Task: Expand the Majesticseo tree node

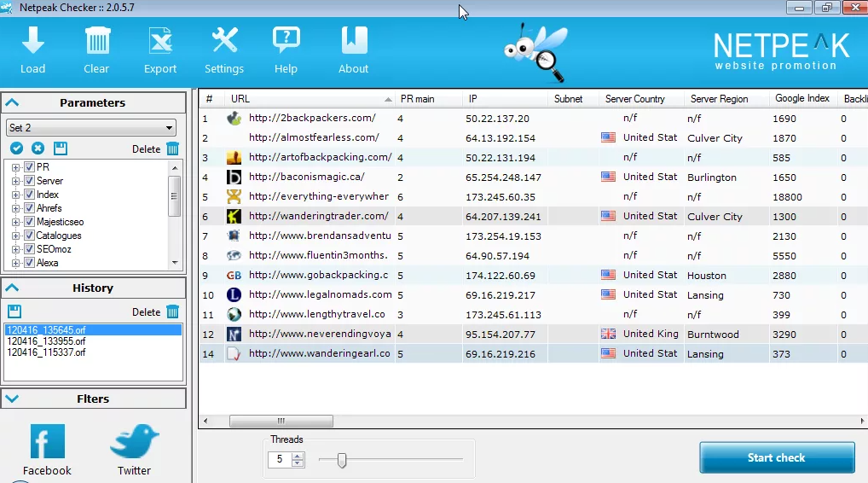Action: tap(15, 222)
